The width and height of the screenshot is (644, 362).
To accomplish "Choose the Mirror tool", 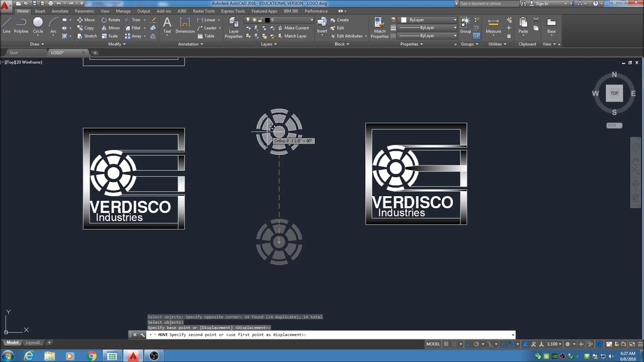I will [x=111, y=28].
